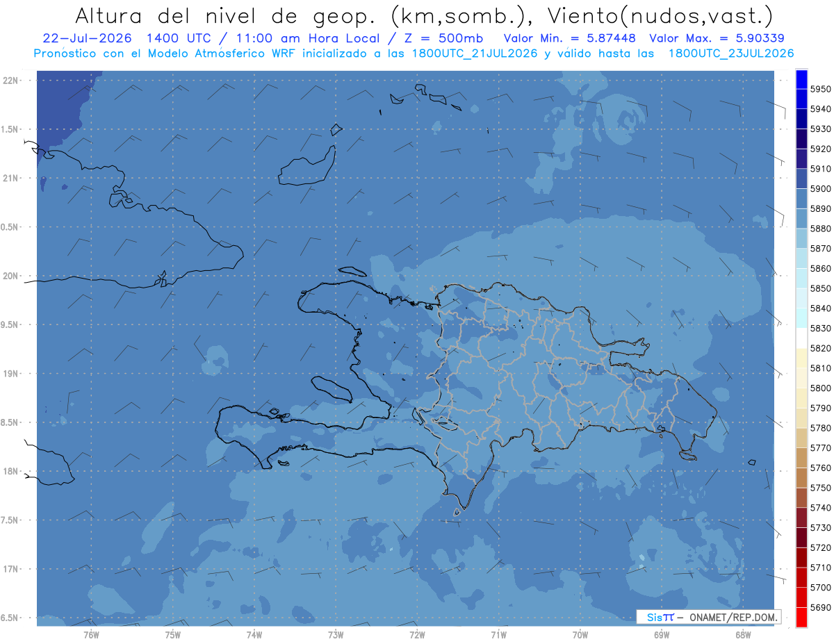This screenshot has width=834, height=644.
Task: Pick the bright red swatch below 5690
Action: pyautogui.click(x=801, y=617)
